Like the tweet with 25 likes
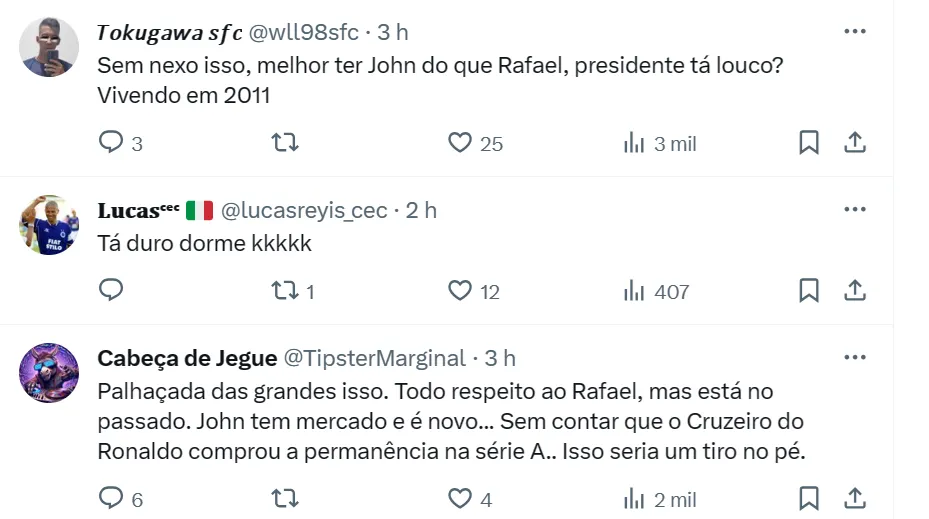 tap(460, 143)
